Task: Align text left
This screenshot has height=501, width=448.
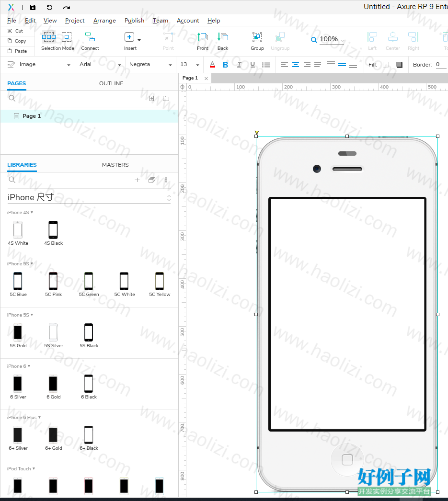Action: coord(285,65)
